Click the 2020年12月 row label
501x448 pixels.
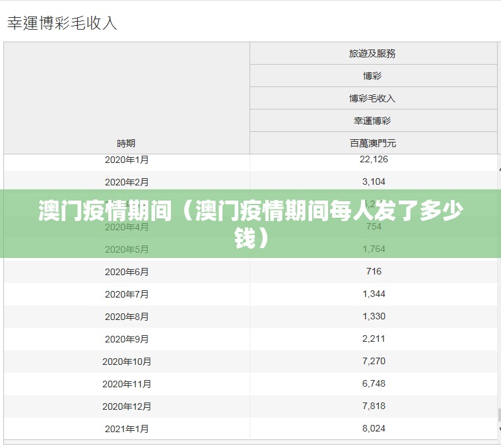point(127,406)
